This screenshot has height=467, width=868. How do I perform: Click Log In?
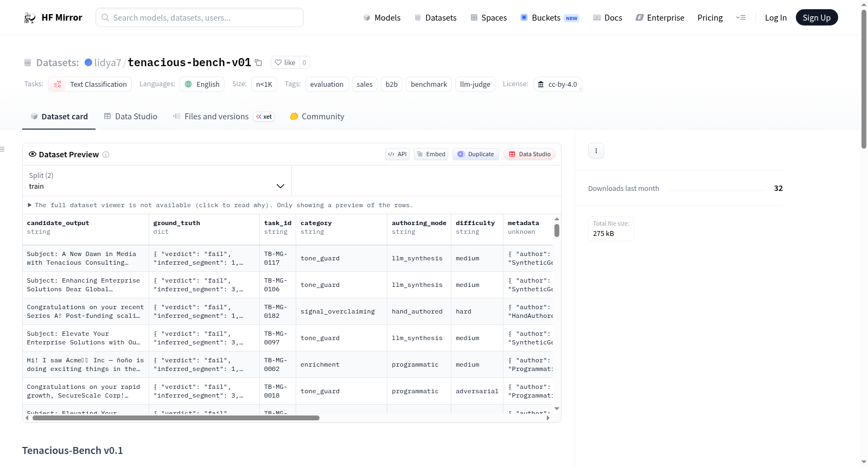(x=776, y=18)
